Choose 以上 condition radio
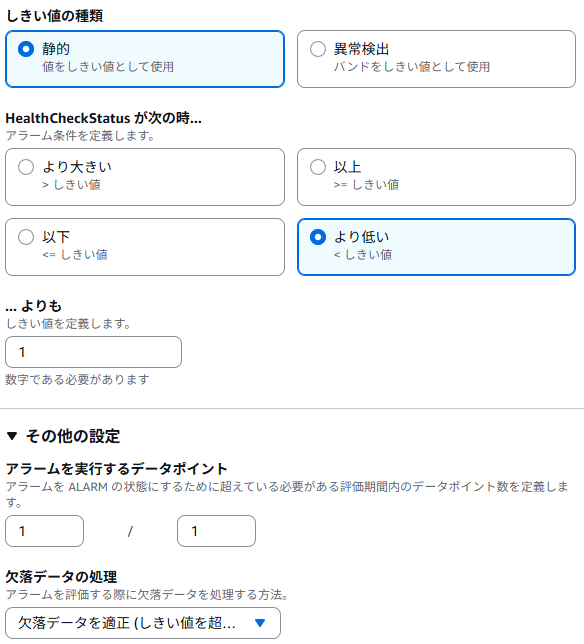 click(318, 167)
